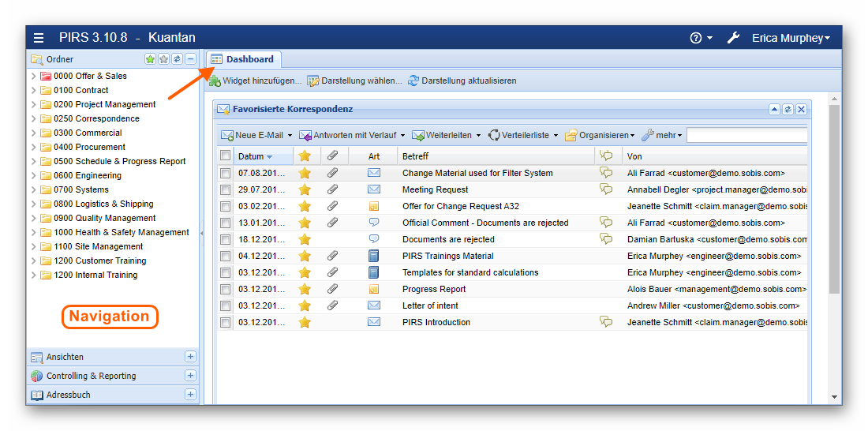Expand the Ansichten panel with plus
The width and height of the screenshot is (868, 431).
pos(190,357)
